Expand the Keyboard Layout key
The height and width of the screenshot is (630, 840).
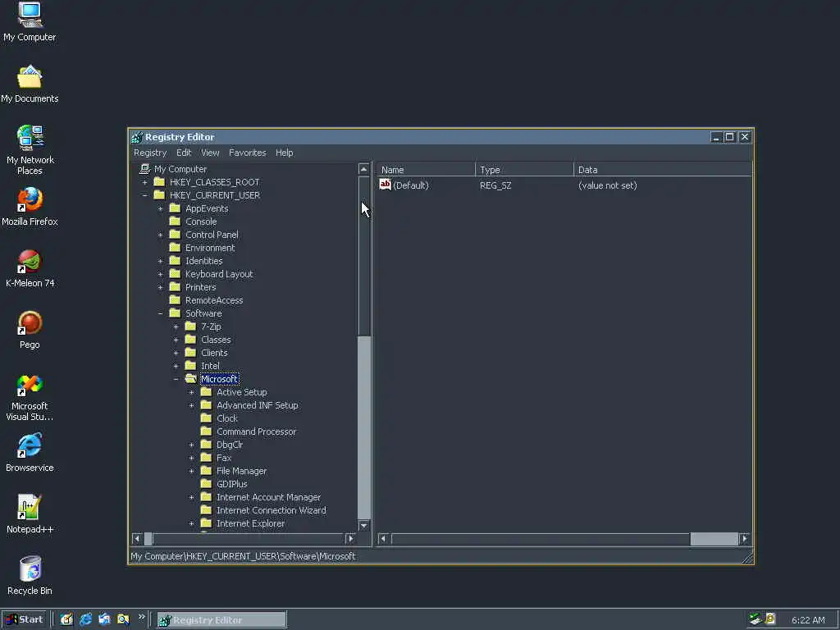tap(160, 274)
